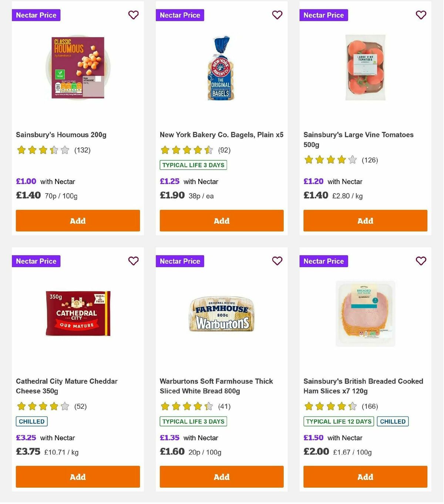Add Warburtons Thick Sliced White Bread to basket

[x=221, y=477]
